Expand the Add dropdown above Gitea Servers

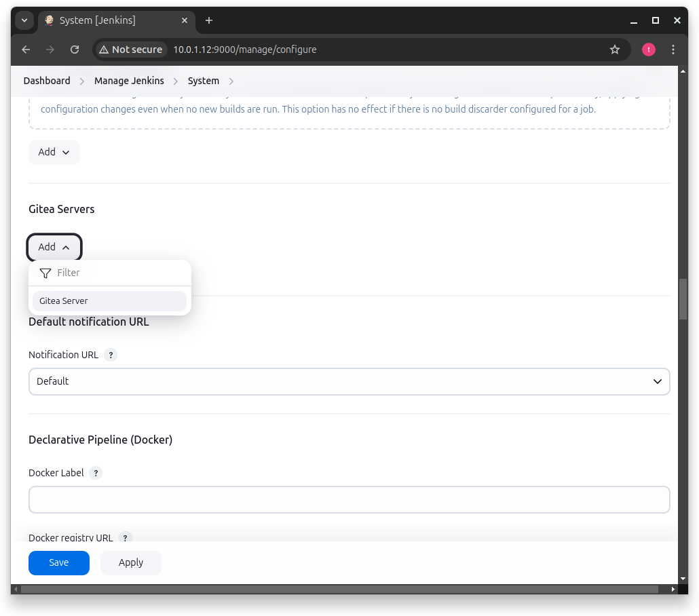coord(54,152)
